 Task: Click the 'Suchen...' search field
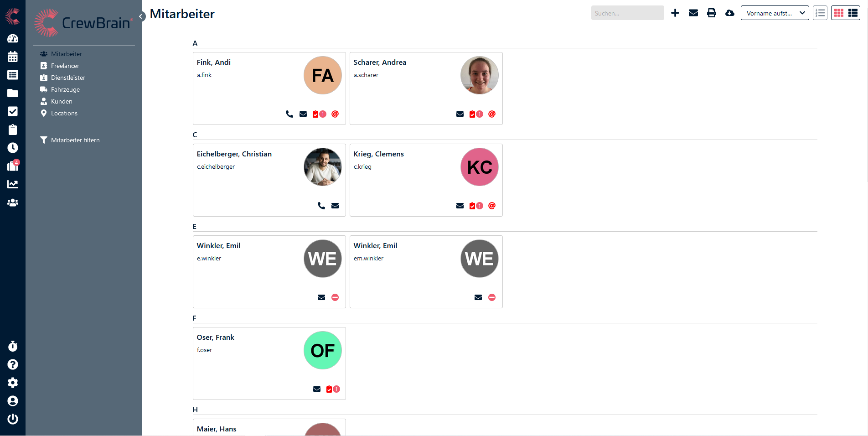point(627,13)
